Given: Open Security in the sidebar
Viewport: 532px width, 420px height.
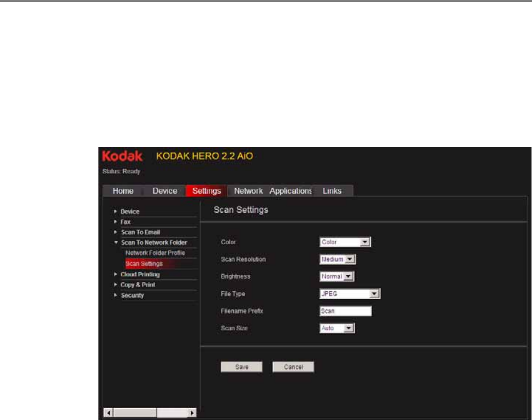Looking at the screenshot, I should pyautogui.click(x=132, y=295).
